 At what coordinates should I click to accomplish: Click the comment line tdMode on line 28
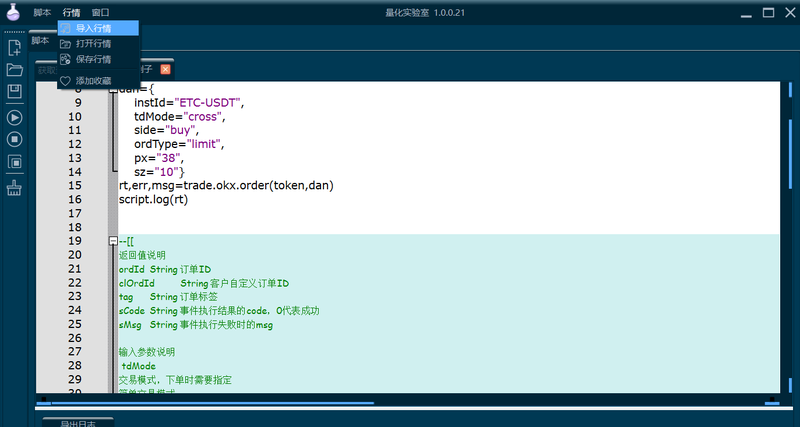138,366
